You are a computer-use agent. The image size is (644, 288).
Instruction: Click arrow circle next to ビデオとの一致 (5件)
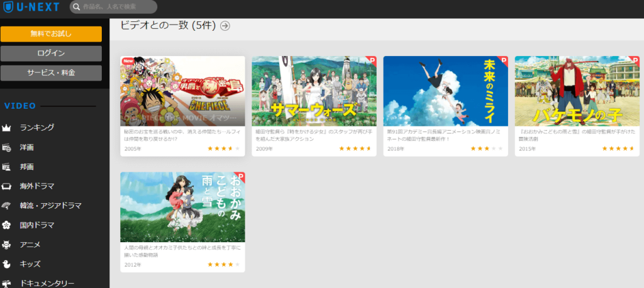coord(225,26)
